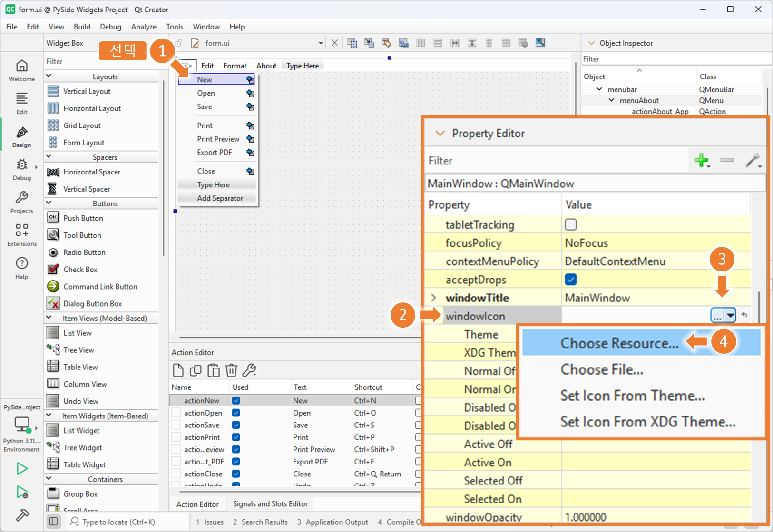The height and width of the screenshot is (532, 773).
Task: Toggle Used checkbox for Print Preview action
Action: pos(236,449)
